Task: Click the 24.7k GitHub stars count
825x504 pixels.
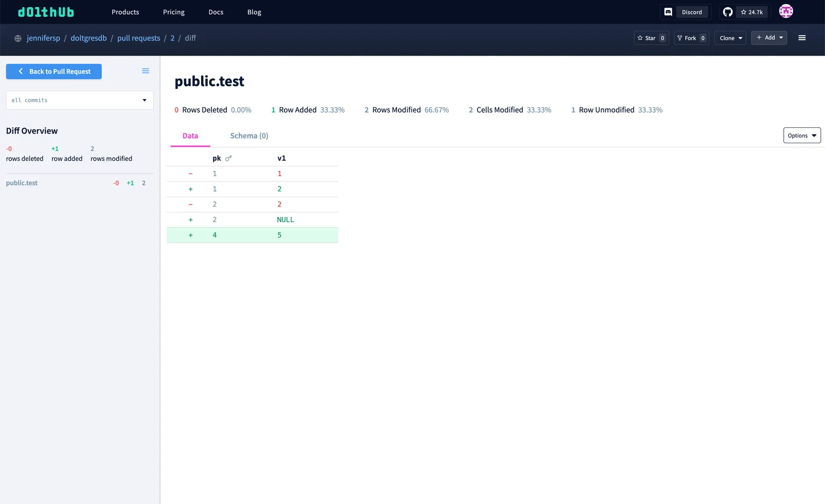Action: pos(752,12)
